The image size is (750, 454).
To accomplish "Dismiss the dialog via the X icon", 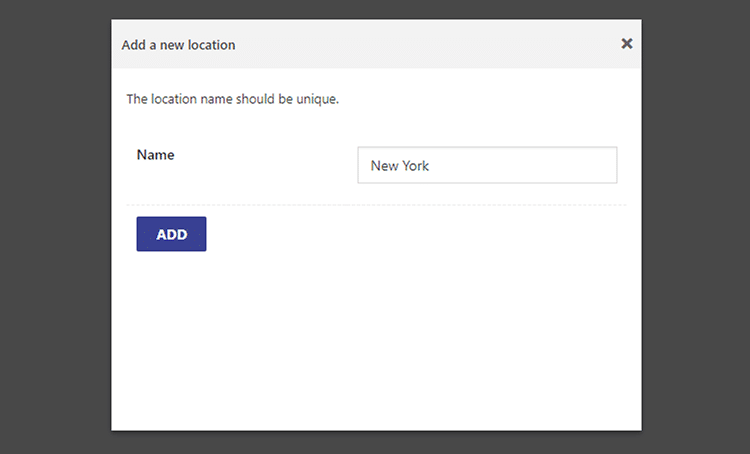I will 627,44.
